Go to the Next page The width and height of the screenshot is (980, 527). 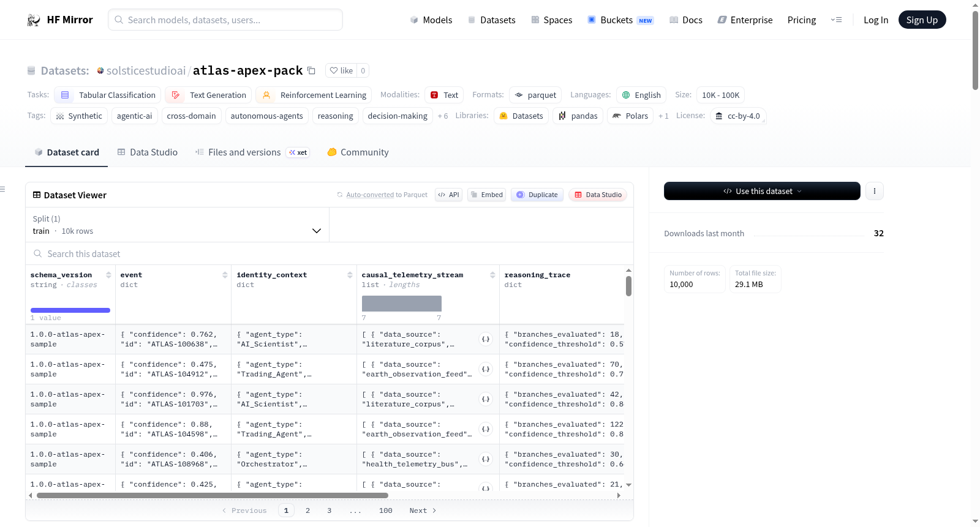[x=423, y=510]
